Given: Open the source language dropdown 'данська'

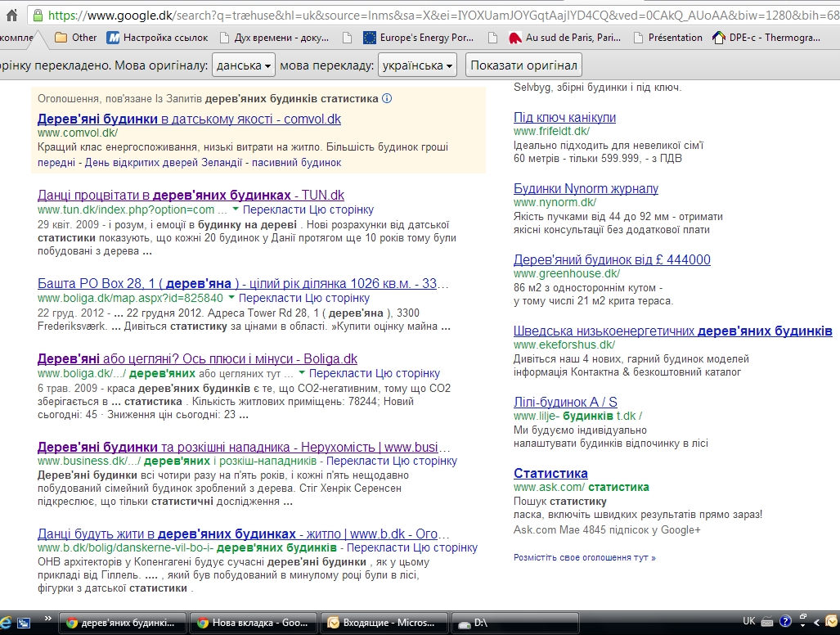Looking at the screenshot, I should pyautogui.click(x=244, y=65).
